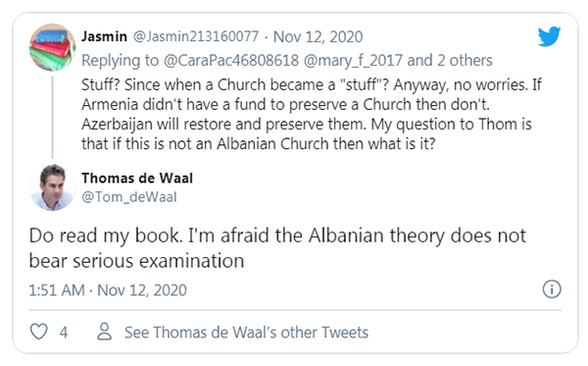Click the thread line below Jasmin's avatar
This screenshot has height=366, width=588.
[53, 117]
